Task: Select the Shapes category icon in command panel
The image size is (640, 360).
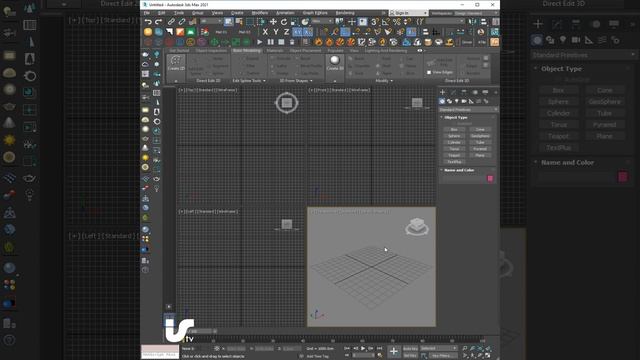Action: 449,101
